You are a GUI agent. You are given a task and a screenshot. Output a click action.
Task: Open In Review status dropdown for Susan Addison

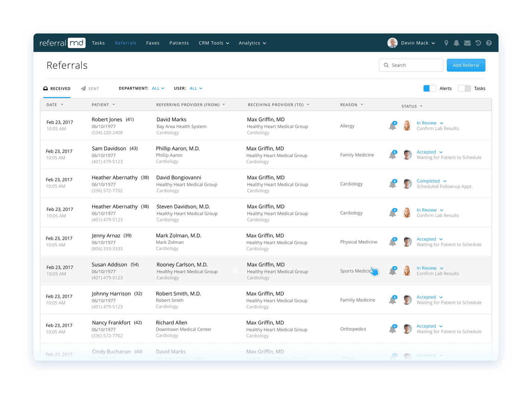[x=430, y=268]
